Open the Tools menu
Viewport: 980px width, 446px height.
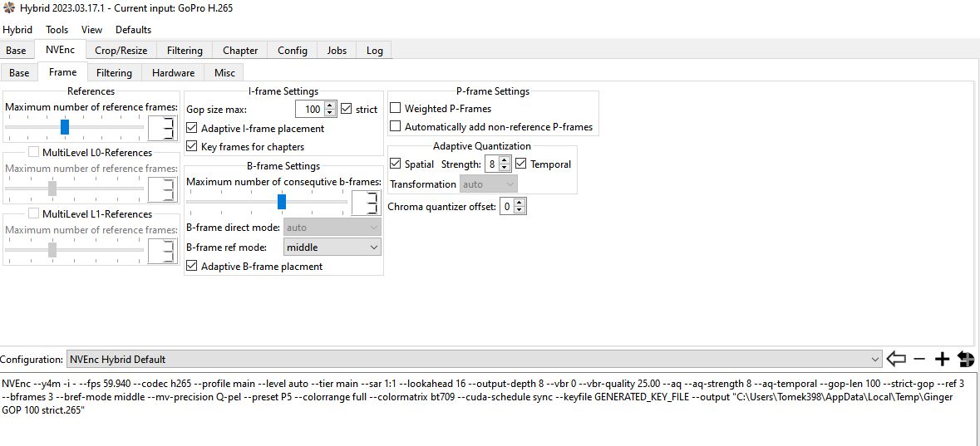(57, 29)
